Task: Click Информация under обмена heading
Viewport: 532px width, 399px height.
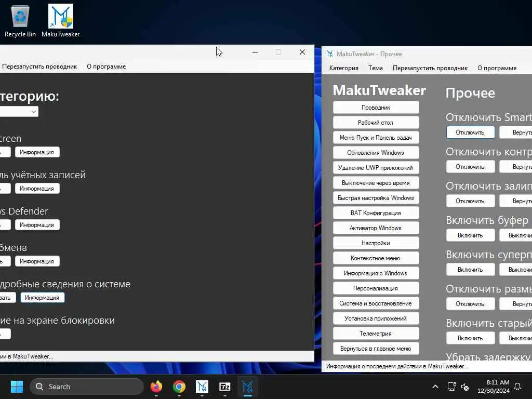Action: (x=37, y=261)
